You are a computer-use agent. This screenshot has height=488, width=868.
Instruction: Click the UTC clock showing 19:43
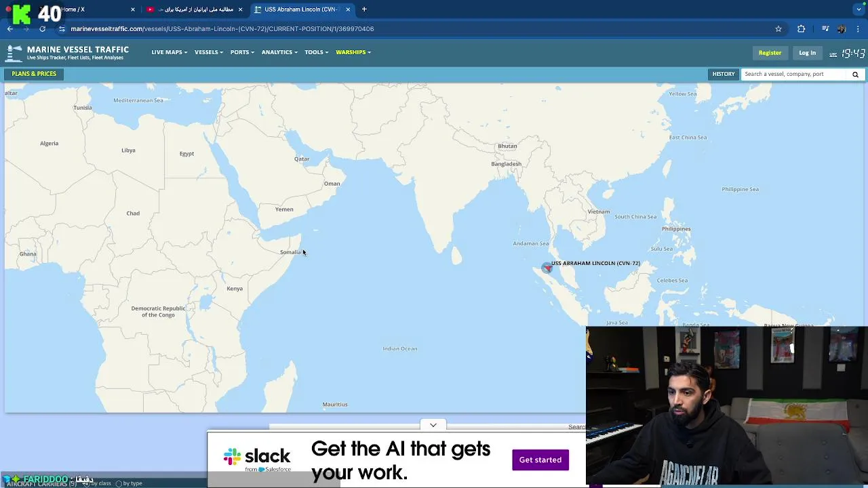coord(853,53)
